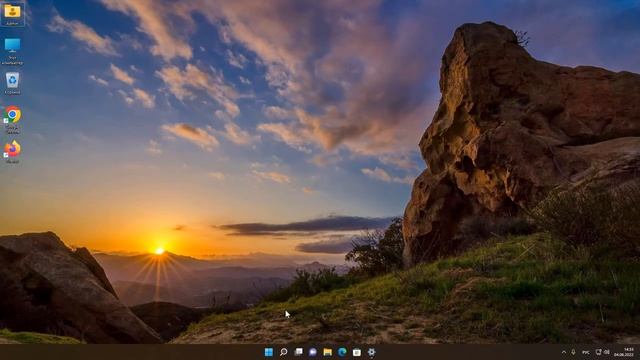Open Microsoft Store from the taskbar

tap(357, 352)
